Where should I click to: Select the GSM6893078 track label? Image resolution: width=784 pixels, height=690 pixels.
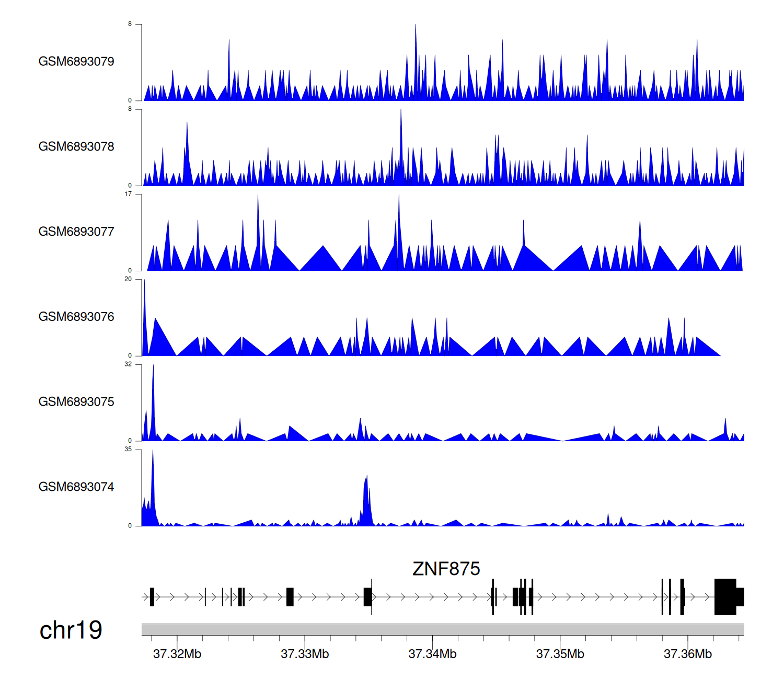76,147
